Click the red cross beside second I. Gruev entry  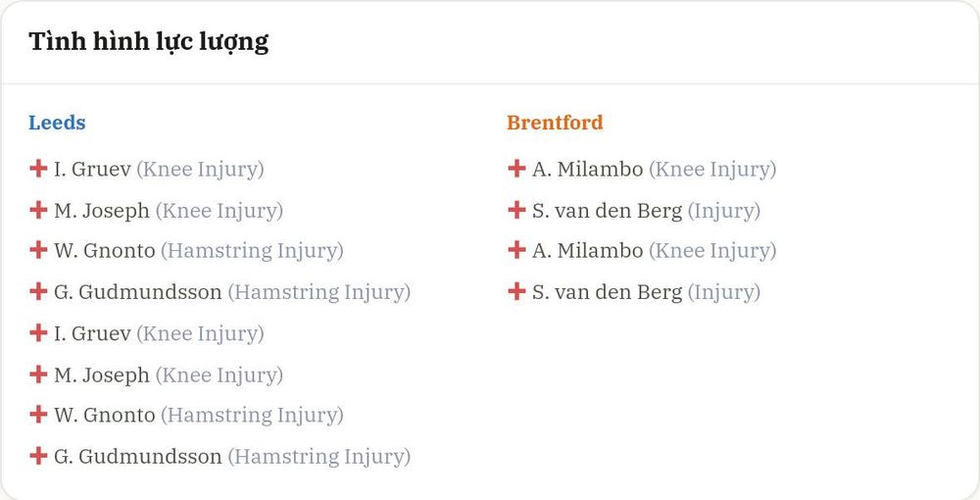[38, 332]
